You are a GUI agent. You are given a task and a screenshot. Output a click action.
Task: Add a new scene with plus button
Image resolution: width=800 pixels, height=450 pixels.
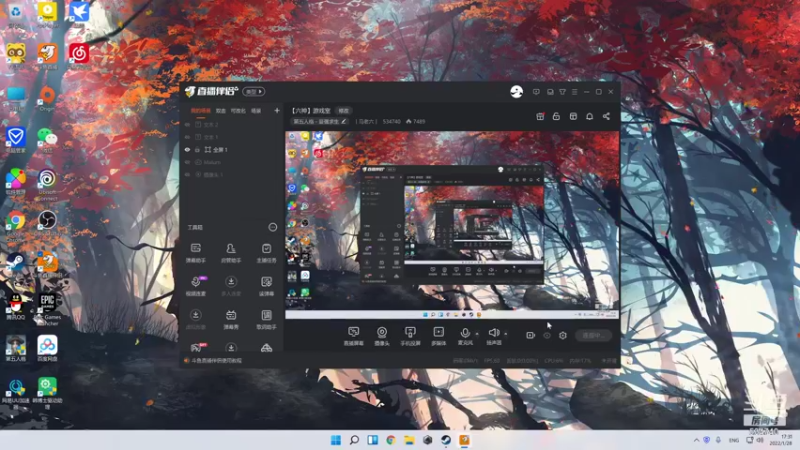(277, 110)
